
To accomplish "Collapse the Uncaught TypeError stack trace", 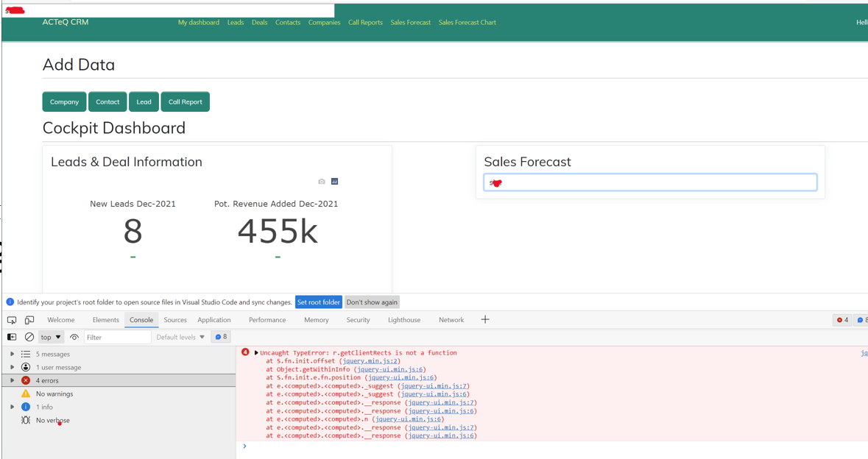I will point(256,353).
